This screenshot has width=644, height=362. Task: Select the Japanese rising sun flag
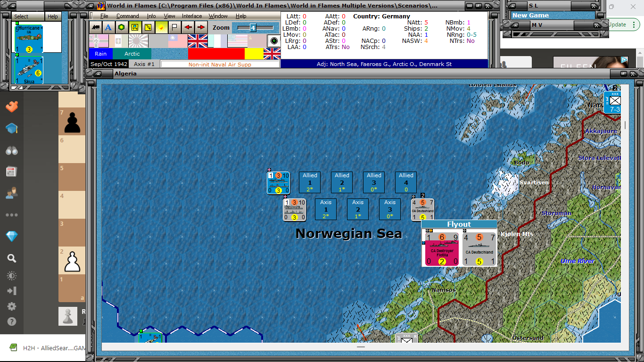(x=139, y=41)
